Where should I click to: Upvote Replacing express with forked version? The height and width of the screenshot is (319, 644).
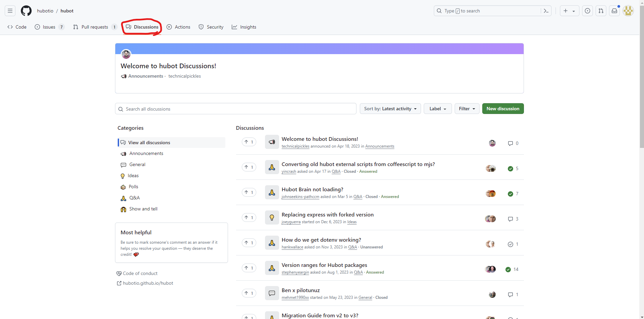[x=249, y=217]
